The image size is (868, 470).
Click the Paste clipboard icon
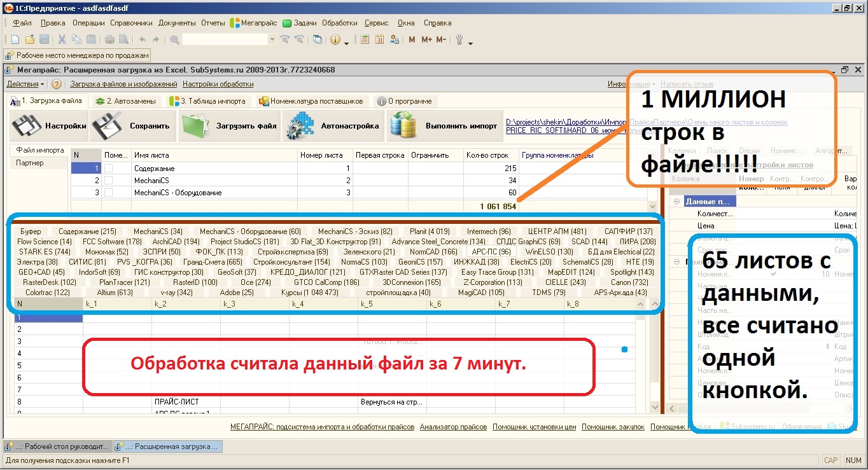[92, 39]
